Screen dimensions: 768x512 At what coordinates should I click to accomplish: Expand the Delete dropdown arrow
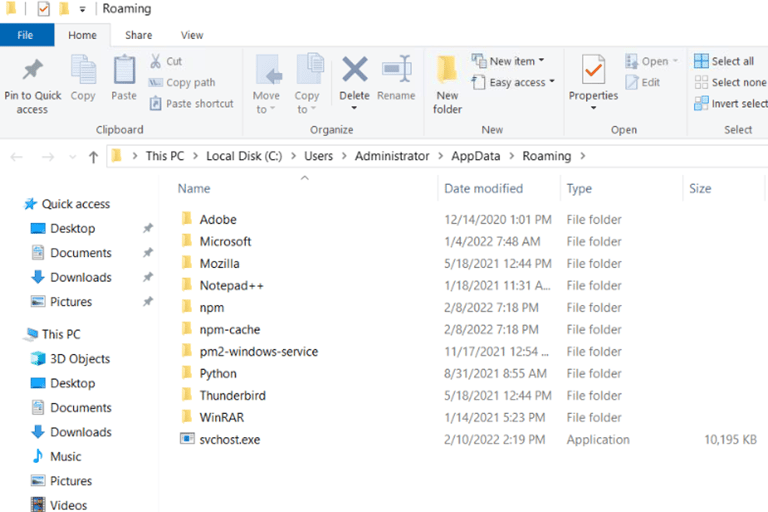354,108
